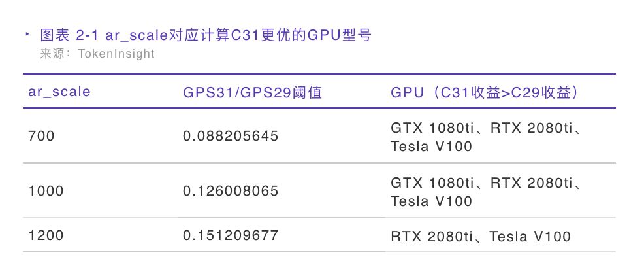
Task: Click Tesla V100 text in 700 row
Action: pyautogui.click(x=431, y=146)
